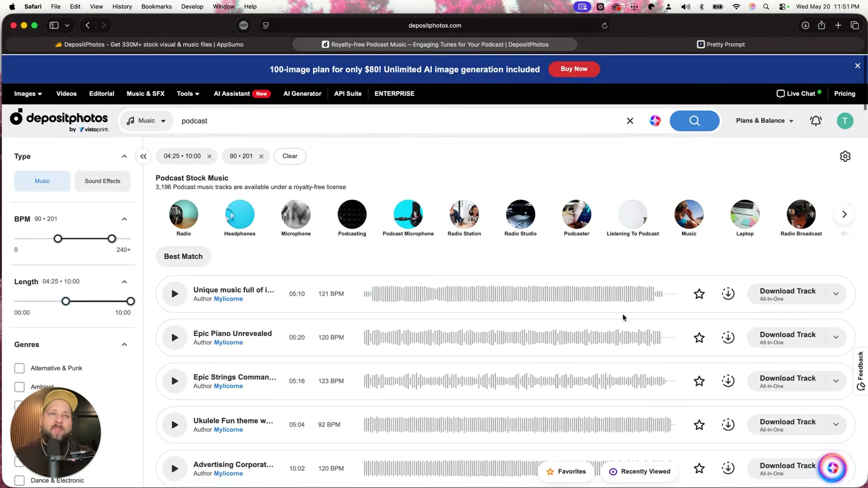This screenshot has height=488, width=868.
Task: Remove the 90 • 201 BPM filter chip
Action: tap(261, 156)
